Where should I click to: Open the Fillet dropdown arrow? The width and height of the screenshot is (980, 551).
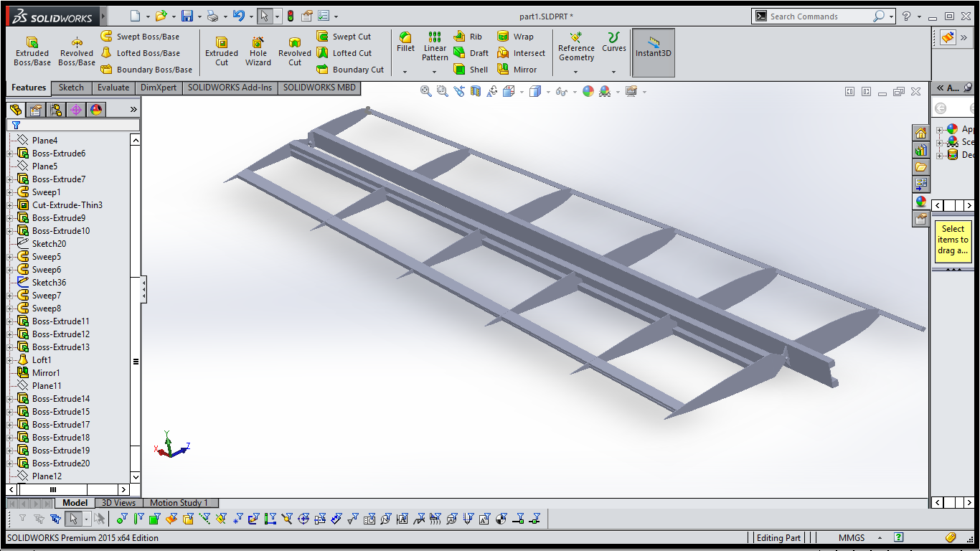[x=405, y=72]
